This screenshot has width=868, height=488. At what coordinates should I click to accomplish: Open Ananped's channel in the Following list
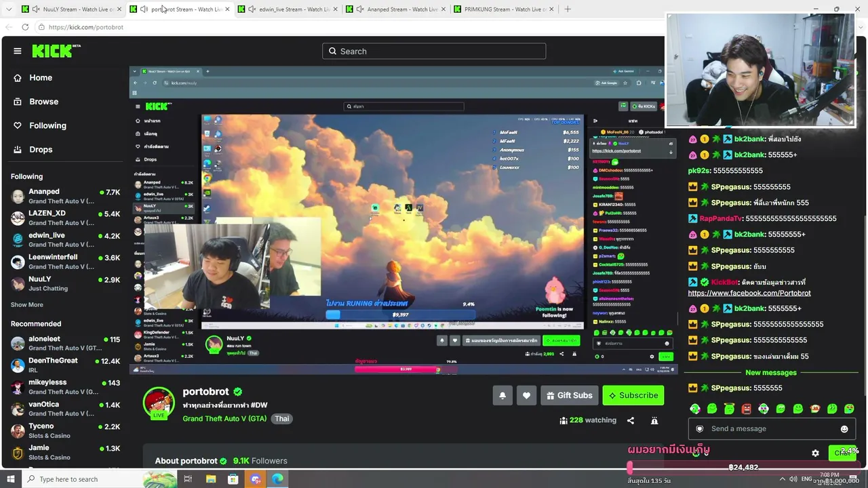[x=65, y=196]
